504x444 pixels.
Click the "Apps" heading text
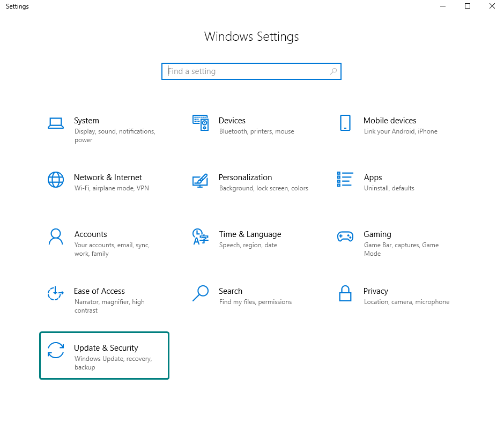(373, 177)
